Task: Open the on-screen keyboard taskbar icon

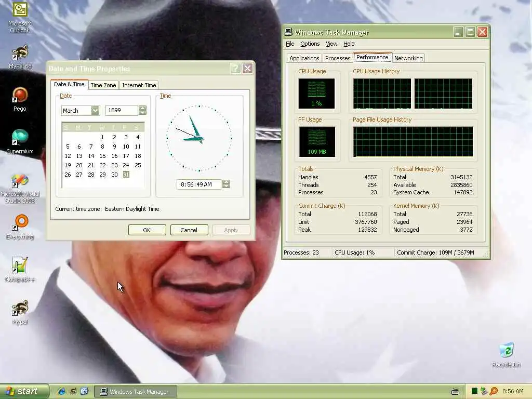Action: [x=455, y=392]
